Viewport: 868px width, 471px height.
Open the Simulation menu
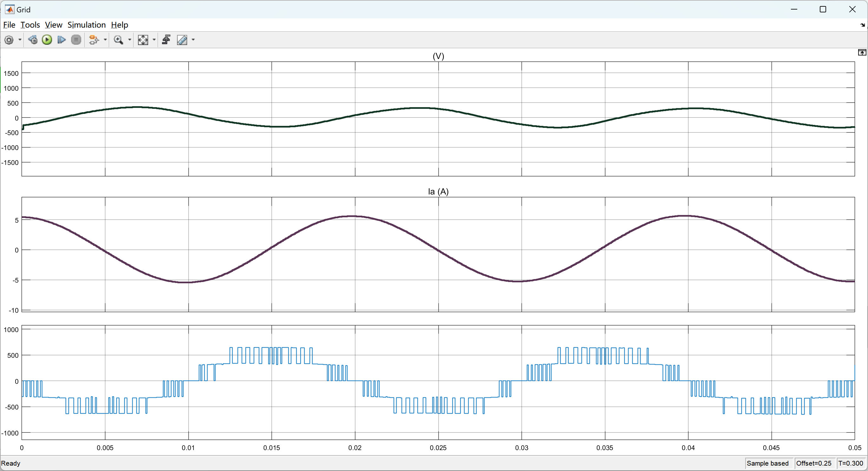[87, 25]
